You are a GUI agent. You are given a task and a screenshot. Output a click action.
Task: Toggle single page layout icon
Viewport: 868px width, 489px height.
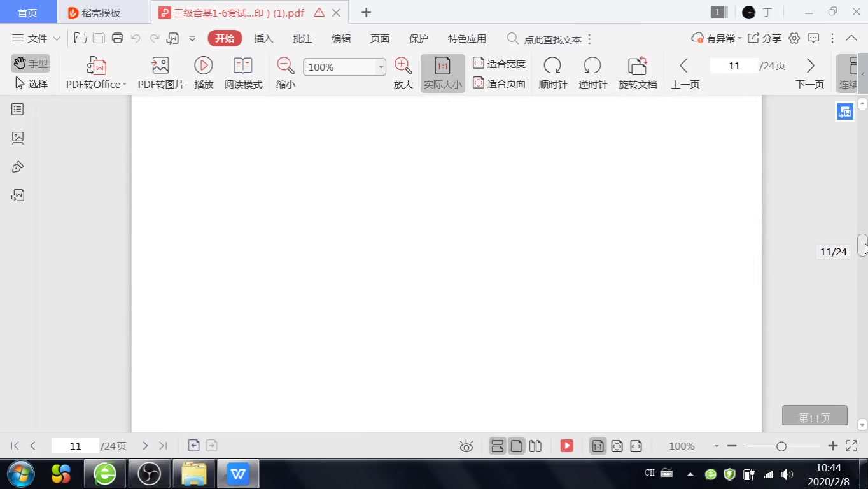point(517,446)
